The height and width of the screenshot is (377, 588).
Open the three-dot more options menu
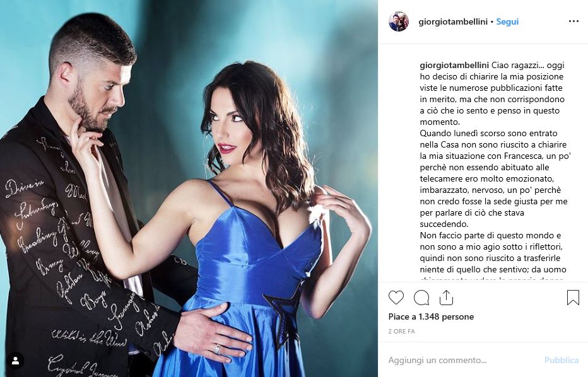coord(573,21)
